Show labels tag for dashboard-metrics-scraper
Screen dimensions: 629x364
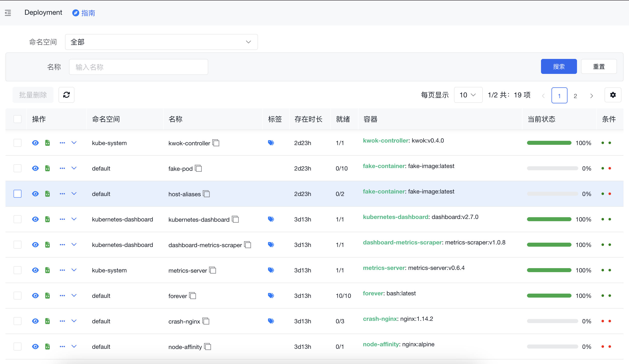(x=271, y=245)
